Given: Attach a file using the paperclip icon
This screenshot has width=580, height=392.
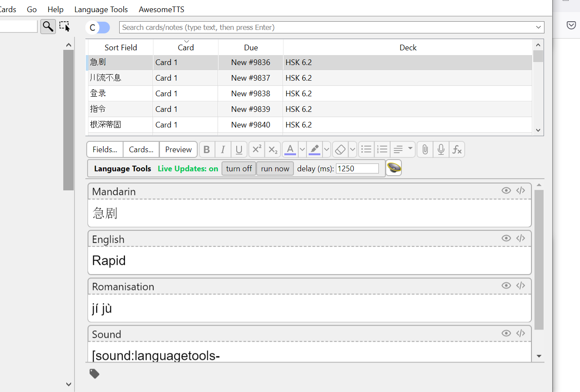Looking at the screenshot, I should click(424, 149).
